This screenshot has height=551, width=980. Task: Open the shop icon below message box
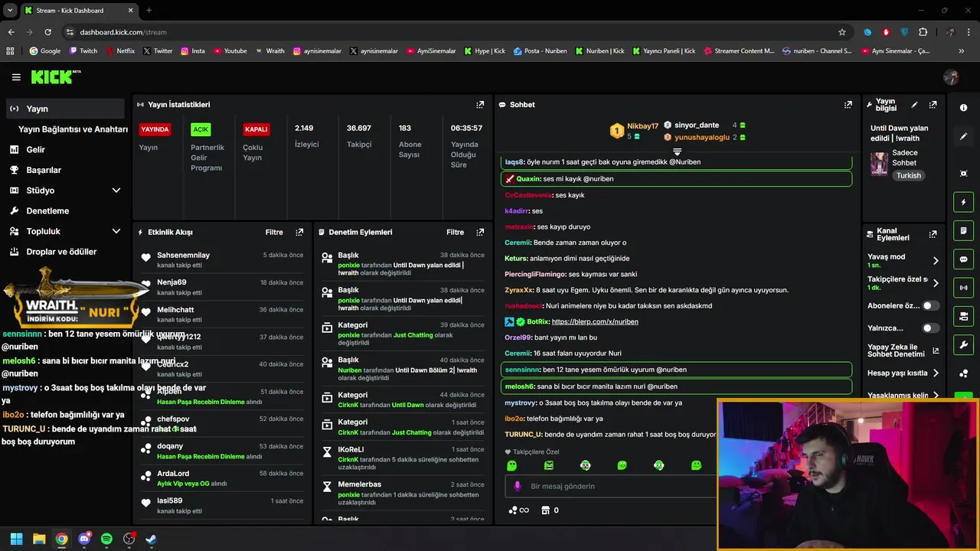tap(545, 510)
